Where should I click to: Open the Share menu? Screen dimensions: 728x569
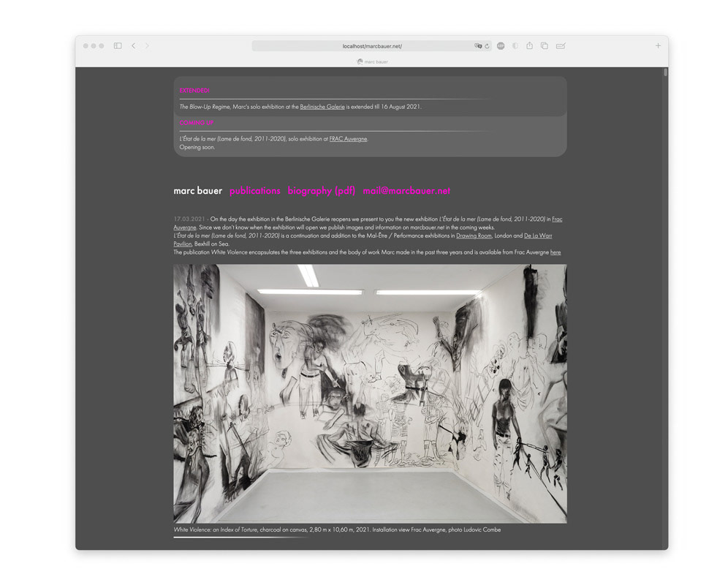(x=529, y=45)
